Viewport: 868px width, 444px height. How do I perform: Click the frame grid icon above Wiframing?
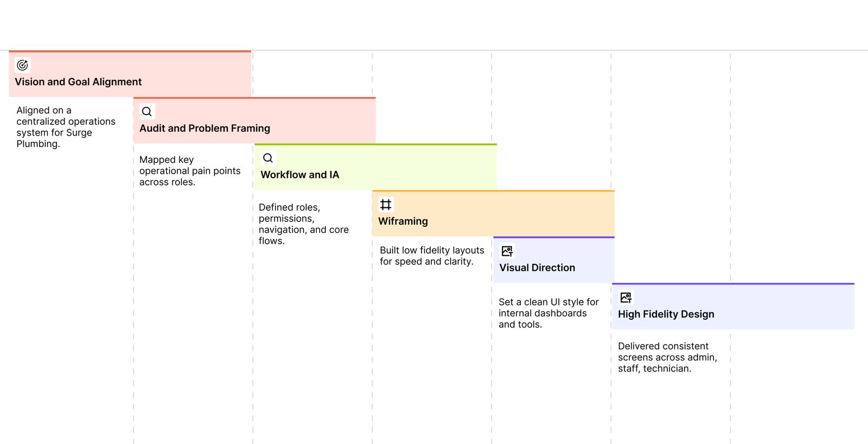(386, 205)
